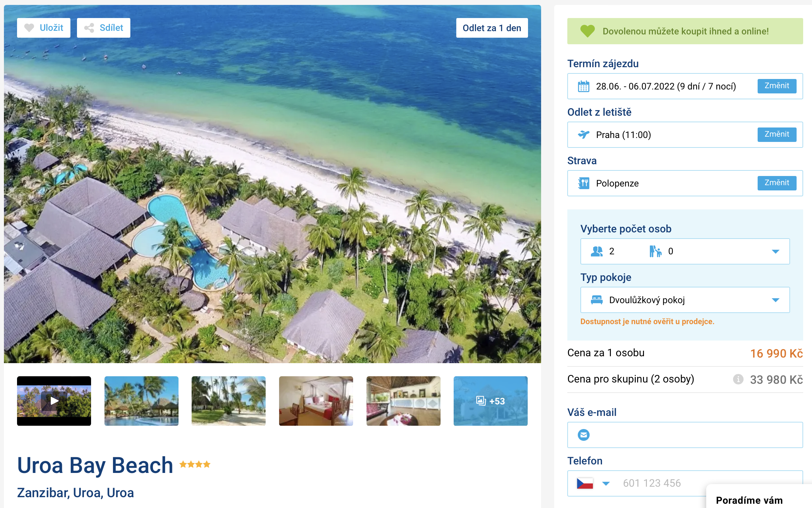Open the Czech flag country code selector

[x=593, y=483]
